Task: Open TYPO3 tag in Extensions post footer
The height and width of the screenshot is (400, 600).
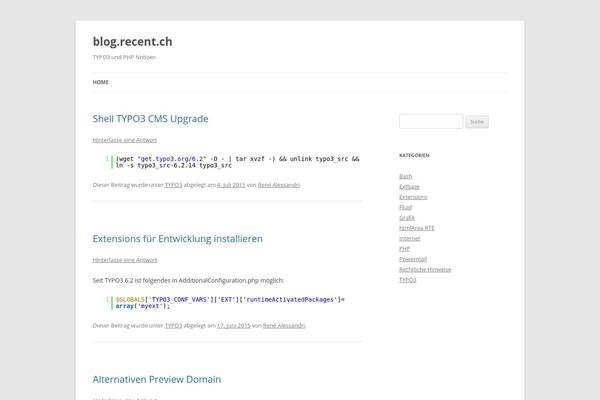Action: point(173,326)
